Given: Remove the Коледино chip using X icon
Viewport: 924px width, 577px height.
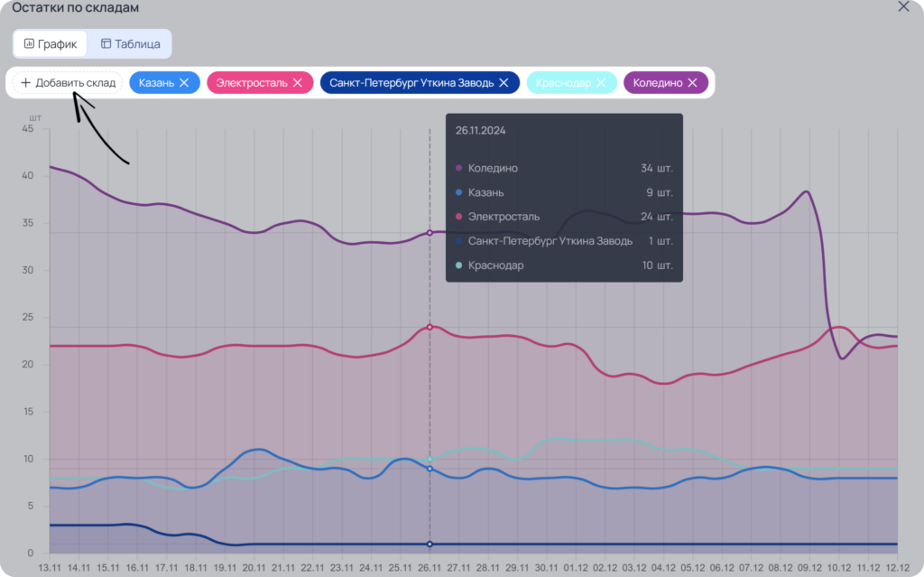Looking at the screenshot, I should point(693,82).
